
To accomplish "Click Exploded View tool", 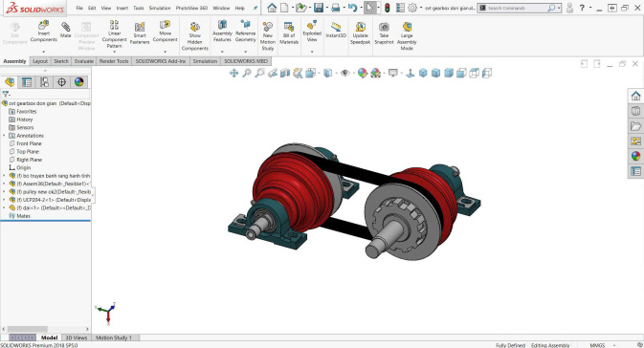I will pyautogui.click(x=312, y=32).
